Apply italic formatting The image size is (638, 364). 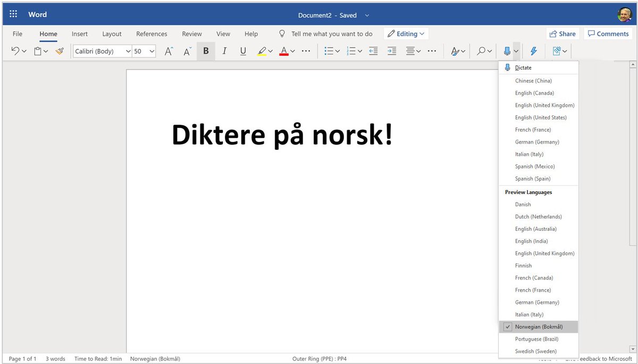point(224,50)
